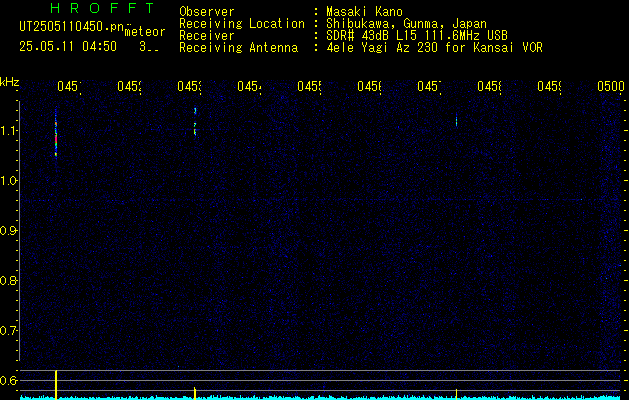The height and width of the screenshot is (400, 629).
Task: Select 4ele Yagi Az 230 for Kansai VOR
Action: [434, 48]
